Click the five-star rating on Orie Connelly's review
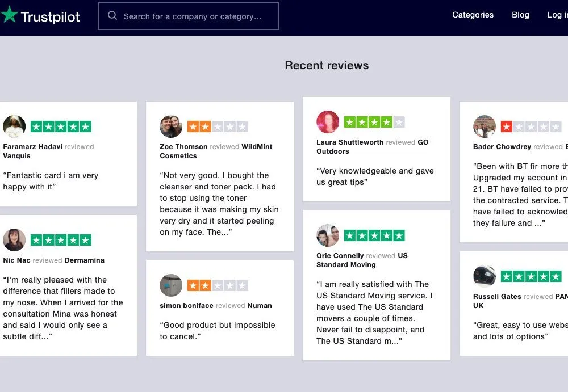568x392 pixels. pyautogui.click(x=374, y=235)
